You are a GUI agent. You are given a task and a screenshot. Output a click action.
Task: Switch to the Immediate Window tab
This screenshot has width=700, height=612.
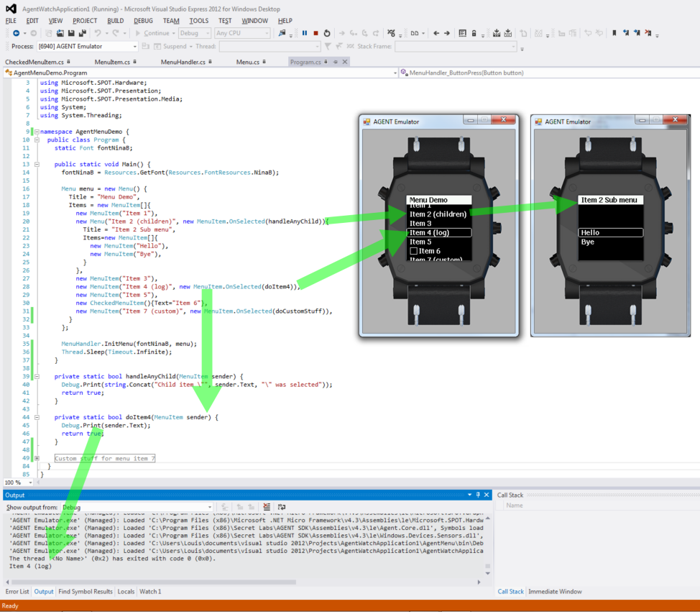click(555, 591)
